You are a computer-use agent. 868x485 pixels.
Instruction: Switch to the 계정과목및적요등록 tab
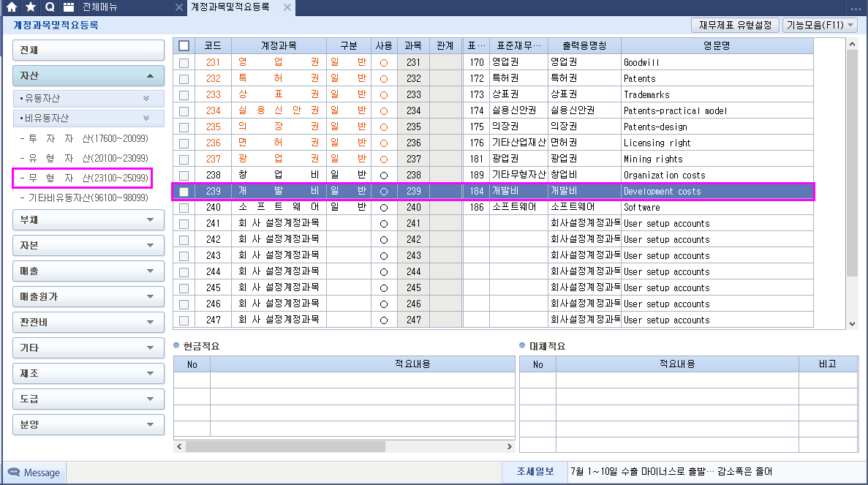[x=230, y=7]
